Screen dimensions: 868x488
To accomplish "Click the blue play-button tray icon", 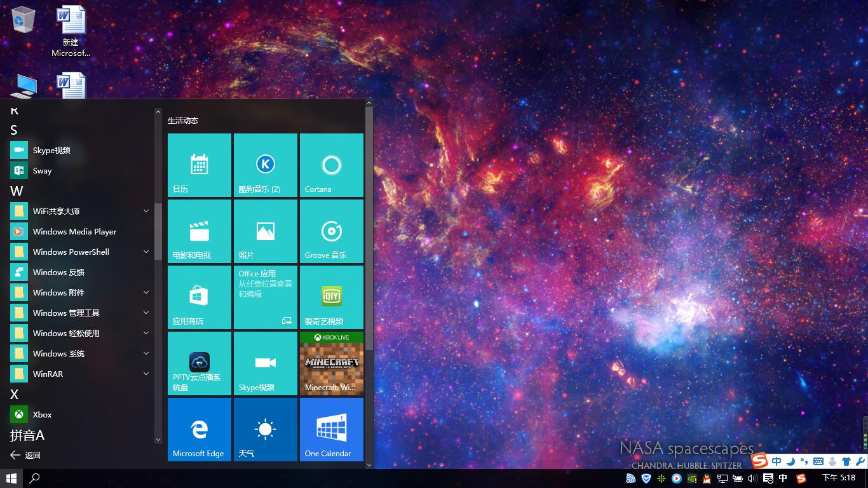I will tap(677, 478).
